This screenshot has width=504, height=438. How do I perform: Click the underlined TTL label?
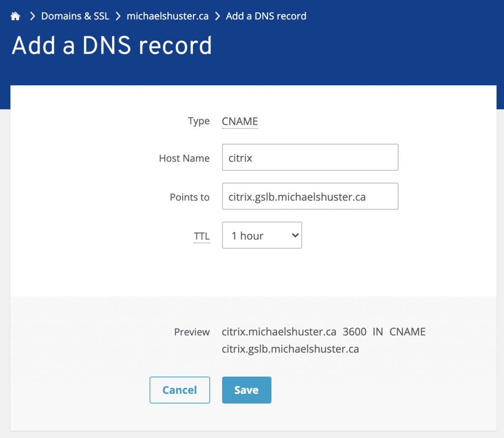(202, 236)
